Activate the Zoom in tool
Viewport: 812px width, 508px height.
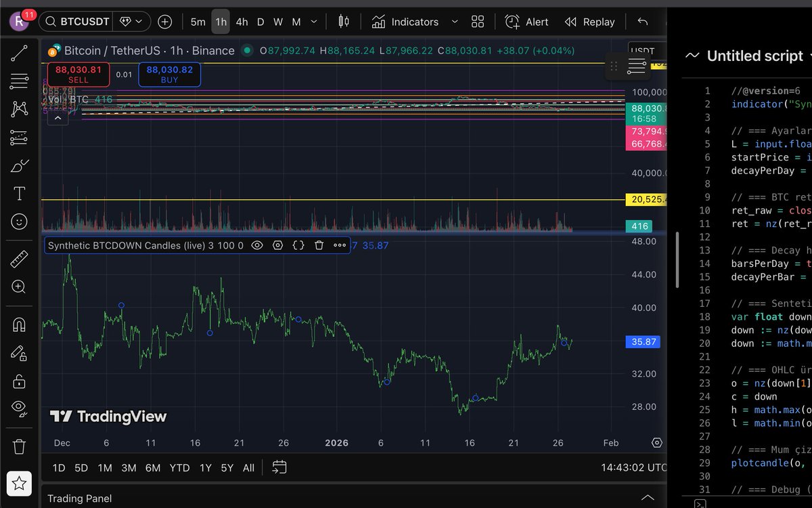click(x=19, y=287)
